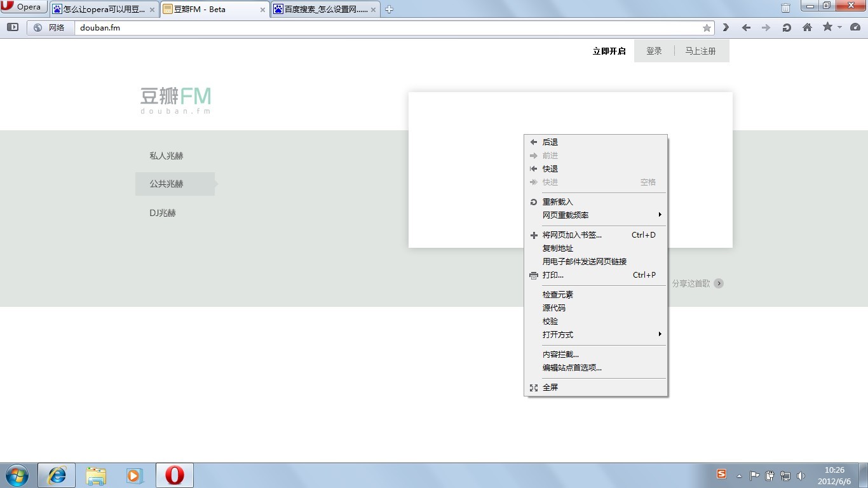
Task: Choose 用电子邮件发送网页链接
Action: [x=595, y=262]
